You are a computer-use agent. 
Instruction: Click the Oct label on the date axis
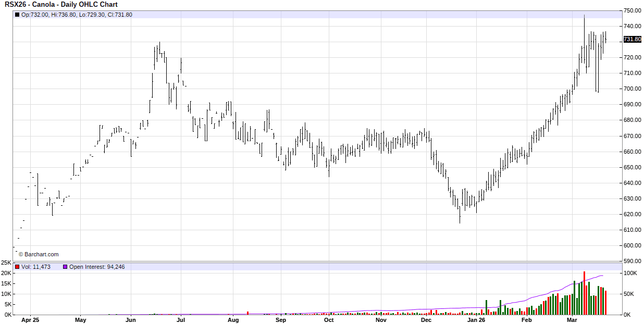tap(329, 320)
